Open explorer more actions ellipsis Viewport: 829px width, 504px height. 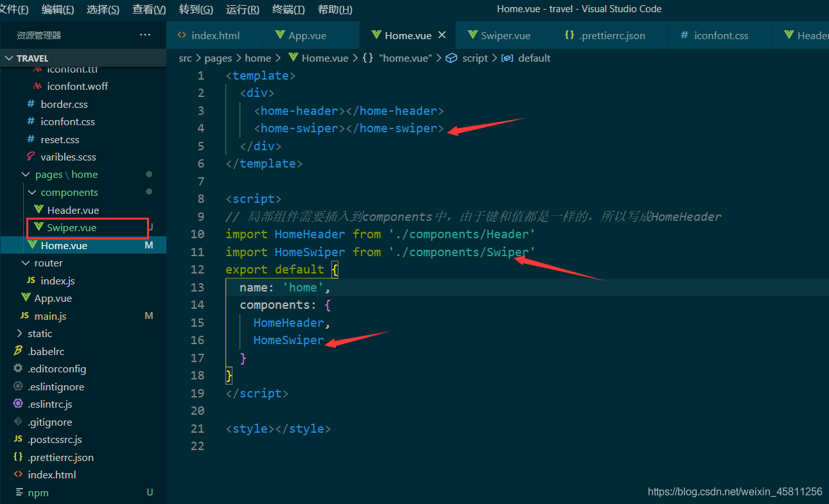[145, 35]
